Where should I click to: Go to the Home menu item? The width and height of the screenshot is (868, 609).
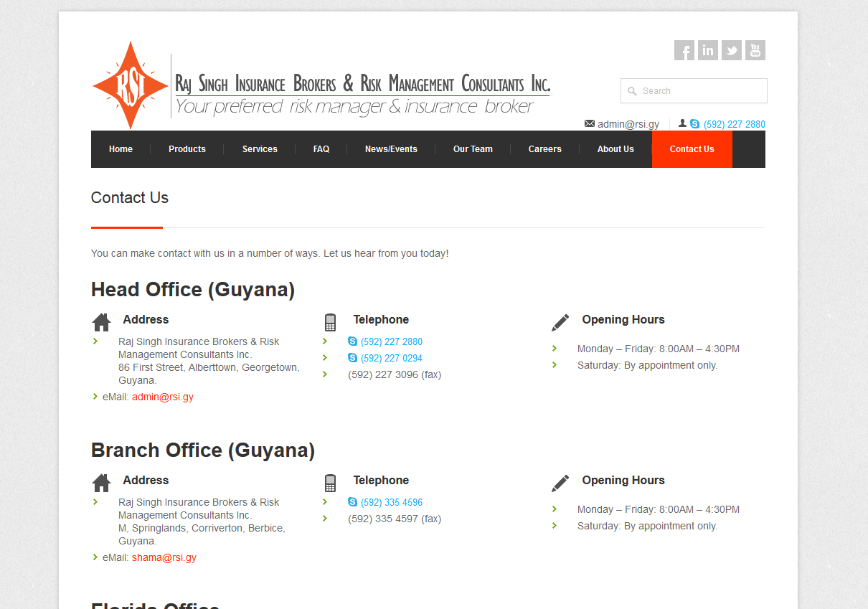coord(121,149)
